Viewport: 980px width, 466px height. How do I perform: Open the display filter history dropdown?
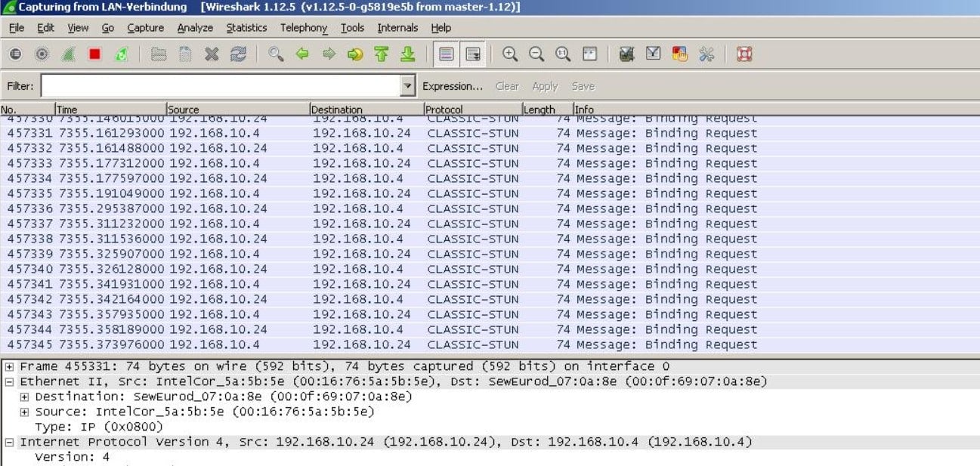tap(409, 86)
